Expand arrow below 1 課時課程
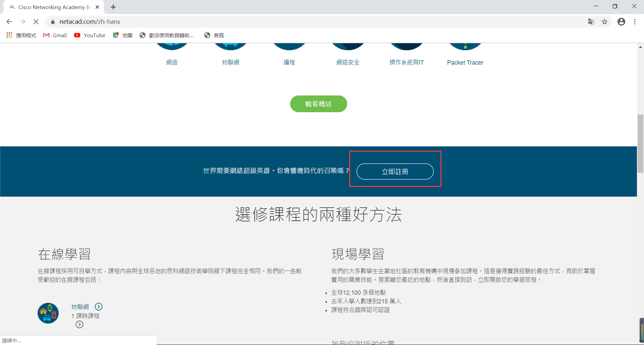This screenshot has height=345, width=644. [x=79, y=324]
